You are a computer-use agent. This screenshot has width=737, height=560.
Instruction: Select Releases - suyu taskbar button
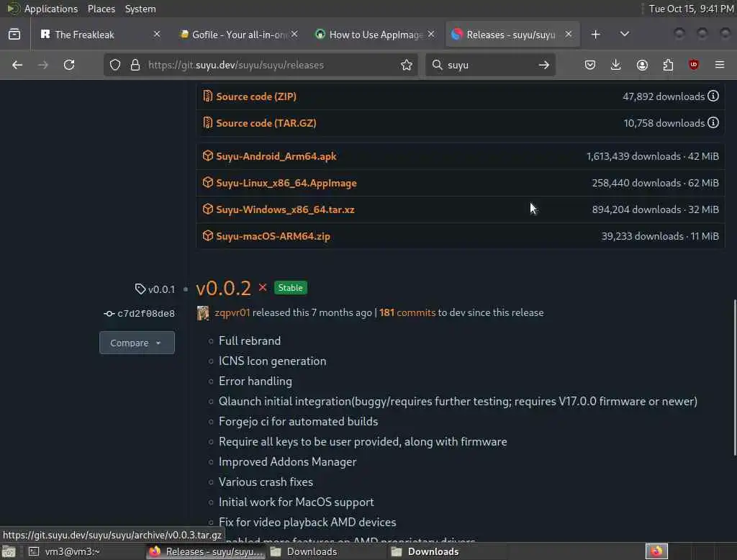(206, 551)
